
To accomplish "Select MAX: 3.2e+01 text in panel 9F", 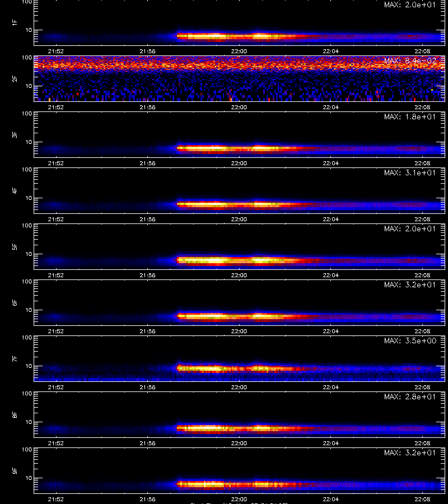I will [x=410, y=452].
